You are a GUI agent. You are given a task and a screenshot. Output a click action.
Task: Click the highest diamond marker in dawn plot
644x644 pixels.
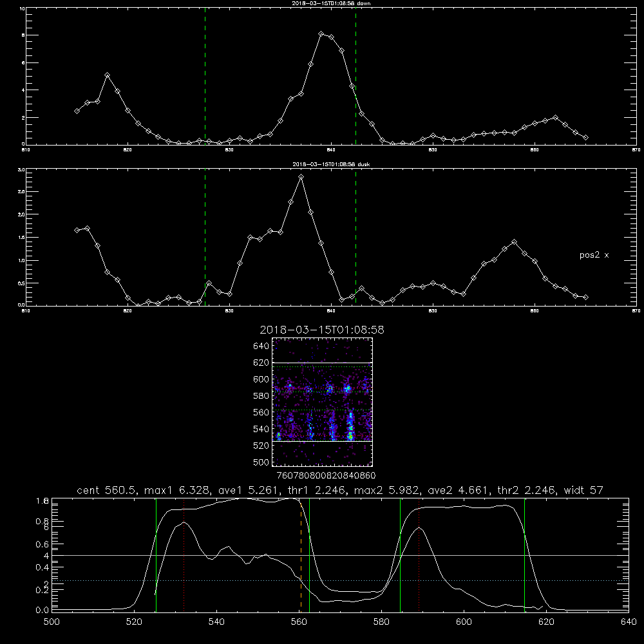(x=321, y=34)
